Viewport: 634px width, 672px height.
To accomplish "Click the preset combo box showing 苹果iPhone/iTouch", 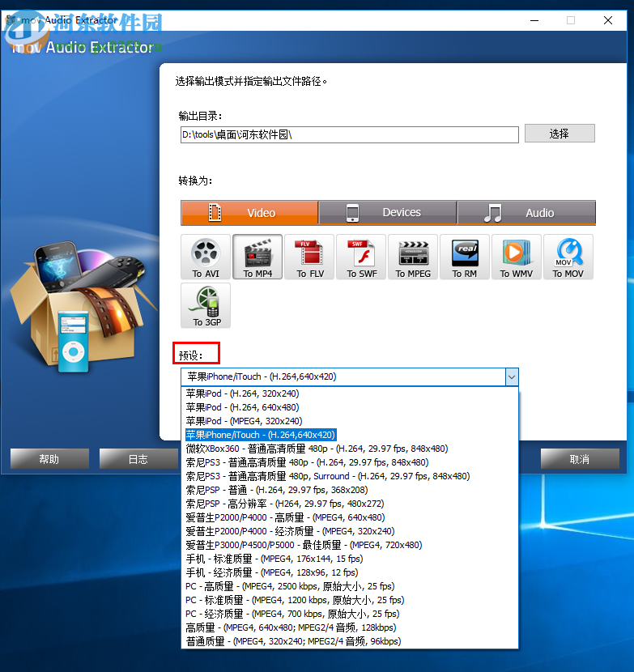I will [350, 377].
